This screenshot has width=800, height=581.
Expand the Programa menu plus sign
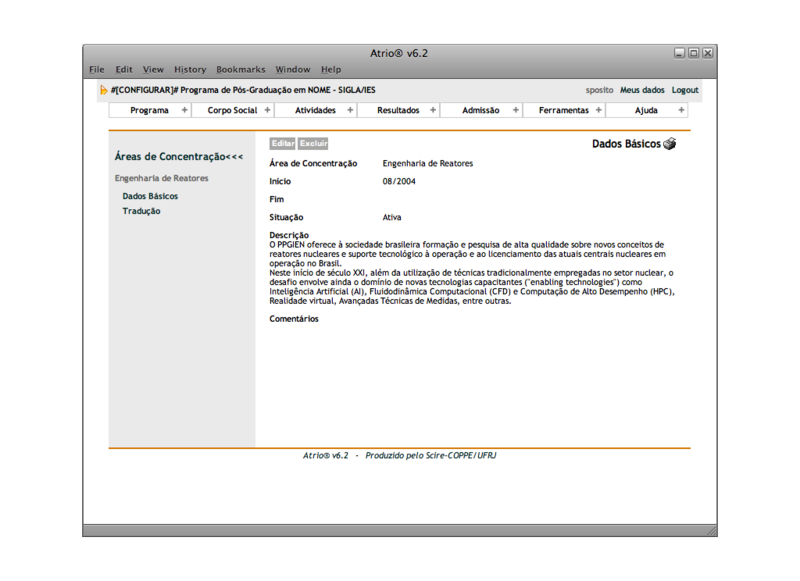(x=185, y=110)
